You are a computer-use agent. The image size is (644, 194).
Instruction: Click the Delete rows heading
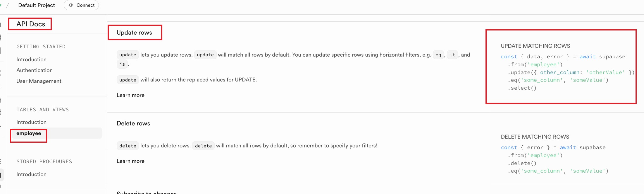pyautogui.click(x=133, y=123)
